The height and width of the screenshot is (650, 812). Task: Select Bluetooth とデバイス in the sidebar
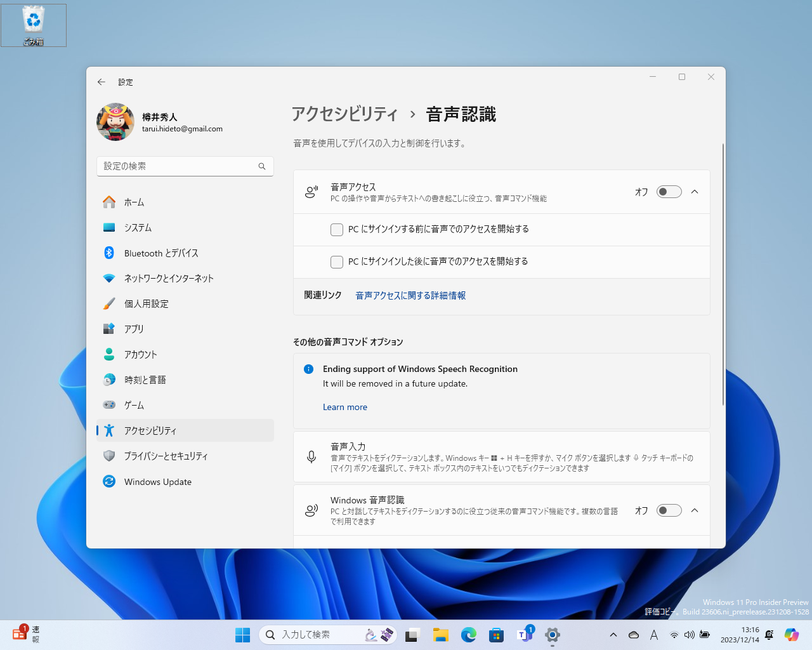coord(161,253)
